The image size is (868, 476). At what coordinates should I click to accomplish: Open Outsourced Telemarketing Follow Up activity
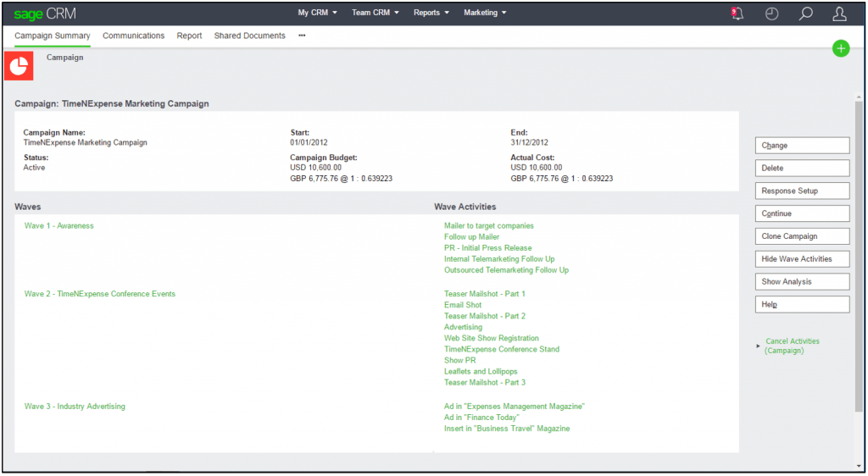click(x=507, y=270)
